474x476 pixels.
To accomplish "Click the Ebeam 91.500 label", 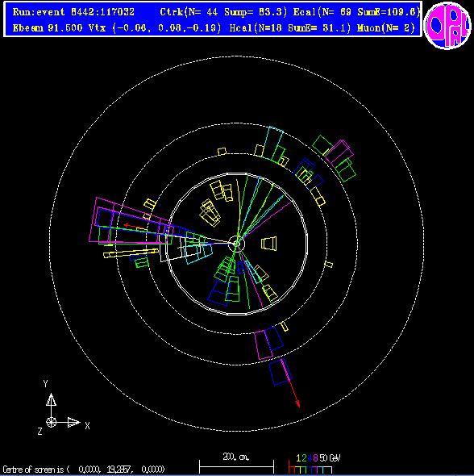I will coord(48,28).
